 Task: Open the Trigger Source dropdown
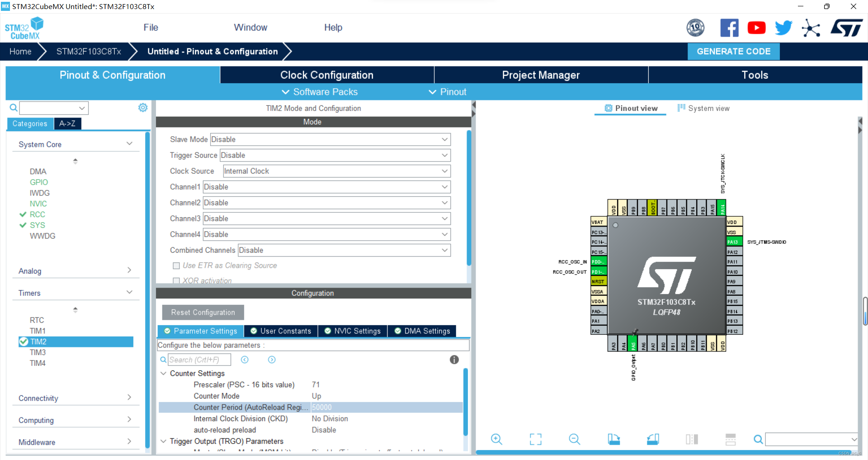[335, 155]
